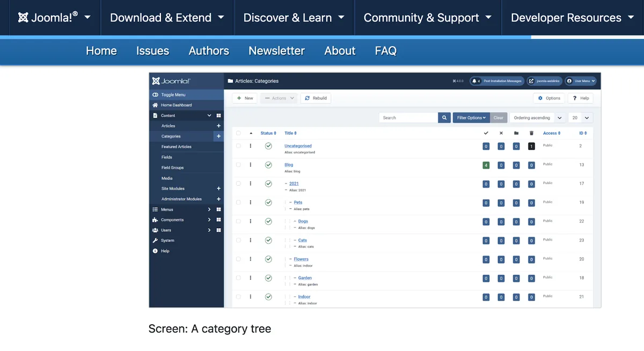Open the Users dashboard grid icon
The image size is (644, 351).
point(218,230)
